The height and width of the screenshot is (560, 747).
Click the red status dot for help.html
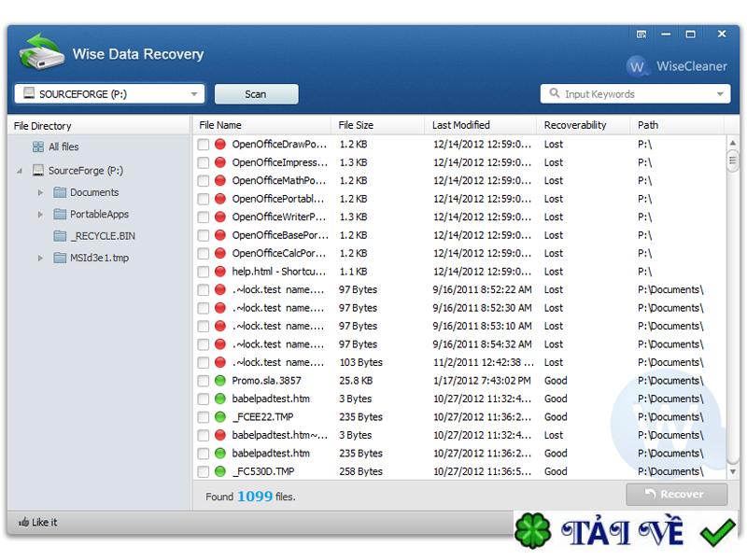(220, 272)
